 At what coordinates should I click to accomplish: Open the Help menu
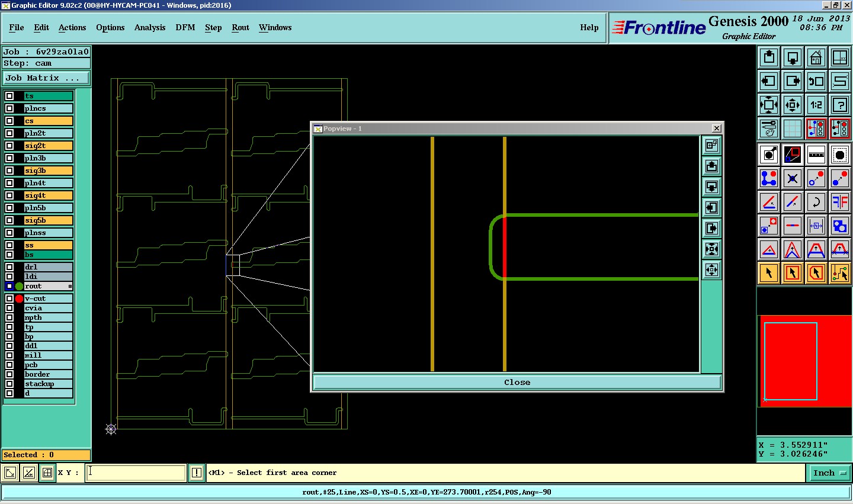point(589,27)
